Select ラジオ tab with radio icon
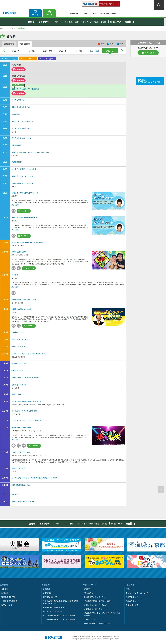Screen dimensions: 166x644 pyautogui.click(x=49, y=13)
